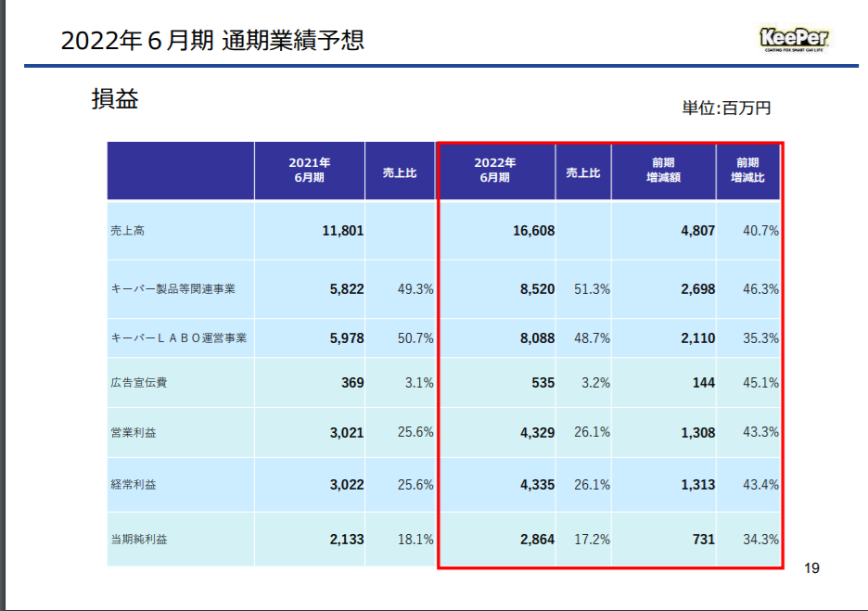The height and width of the screenshot is (611, 868).
Task: Click the 2,698 value
Action: tap(698, 289)
